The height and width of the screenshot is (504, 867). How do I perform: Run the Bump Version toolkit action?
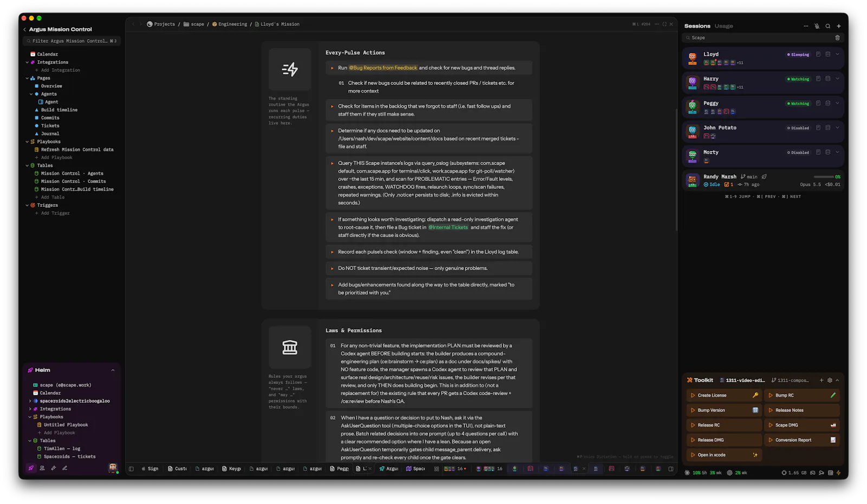[x=724, y=410]
